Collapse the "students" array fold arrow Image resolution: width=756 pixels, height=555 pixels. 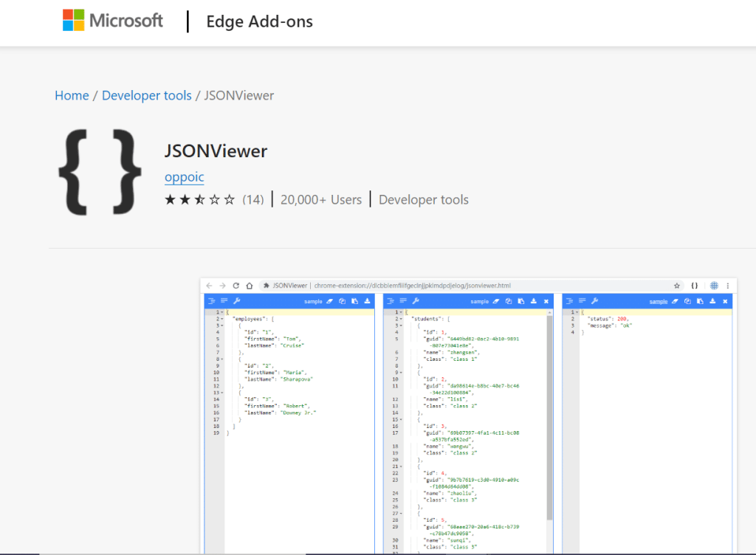(x=401, y=319)
